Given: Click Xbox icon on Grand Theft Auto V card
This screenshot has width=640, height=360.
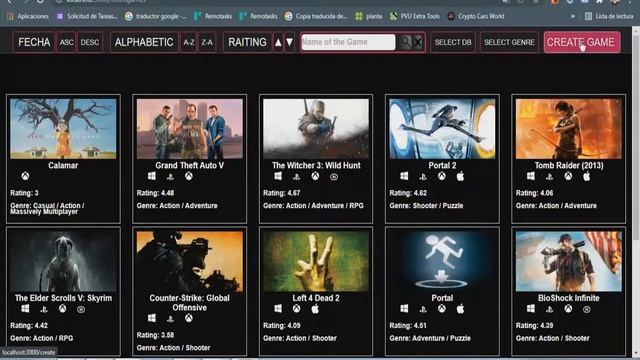Looking at the screenshot, I should click(x=189, y=176).
